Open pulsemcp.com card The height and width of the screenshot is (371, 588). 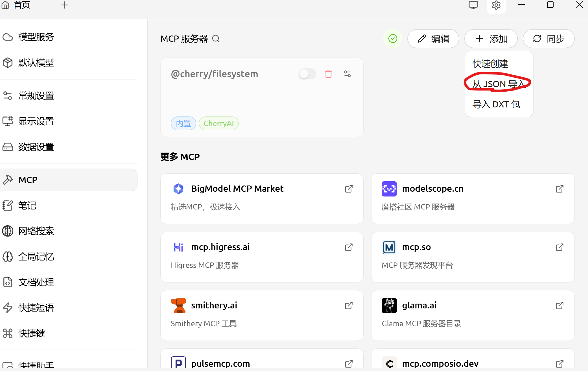coord(262,358)
